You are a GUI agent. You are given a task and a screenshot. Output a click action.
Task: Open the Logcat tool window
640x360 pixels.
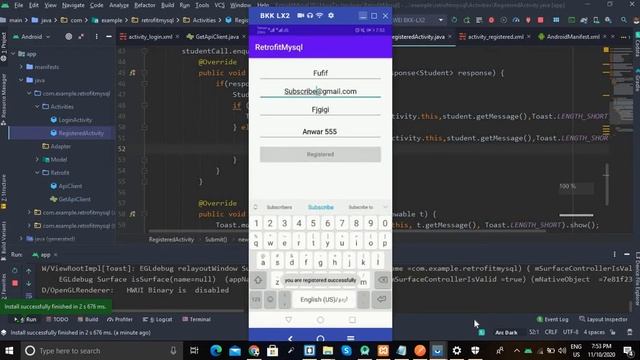tap(158, 319)
